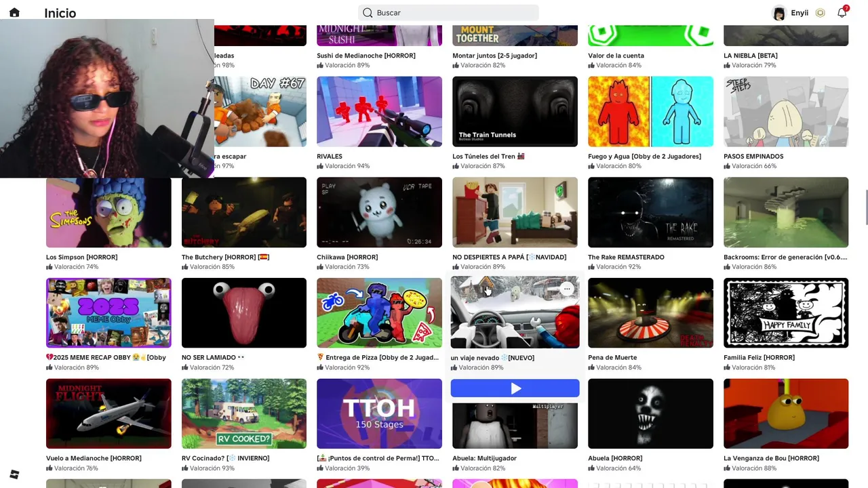The width and height of the screenshot is (868, 488).
Task: Click the search magnifier icon
Action: tap(368, 13)
